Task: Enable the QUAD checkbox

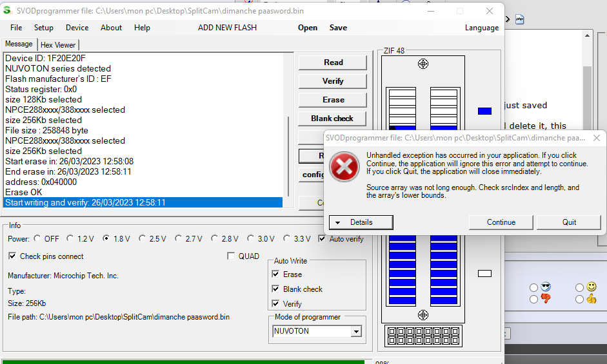Action: (231, 256)
